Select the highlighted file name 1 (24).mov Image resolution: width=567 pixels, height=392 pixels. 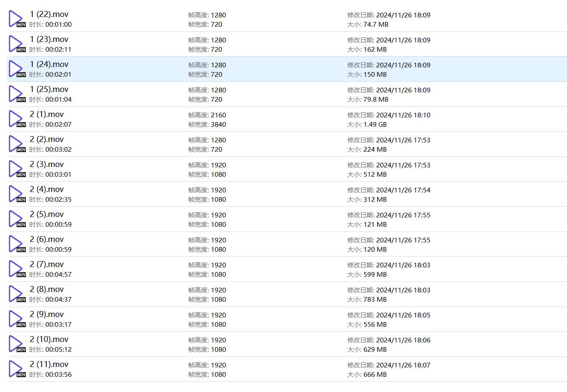tap(49, 64)
